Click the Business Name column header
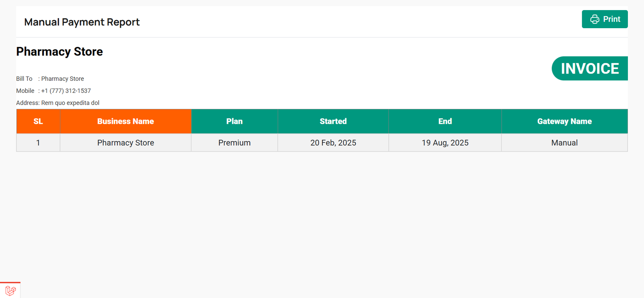The width and height of the screenshot is (644, 298). [126, 121]
